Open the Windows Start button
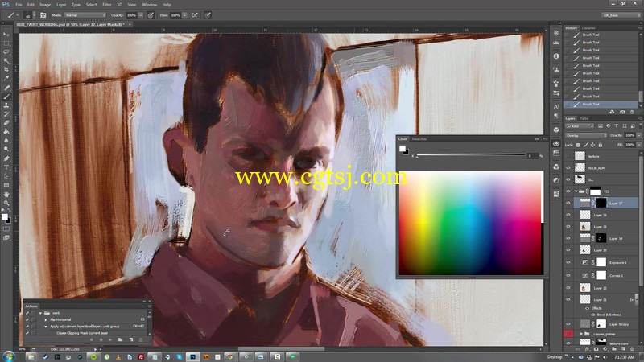Screen dimensions: 644x362 [x=9, y=356]
